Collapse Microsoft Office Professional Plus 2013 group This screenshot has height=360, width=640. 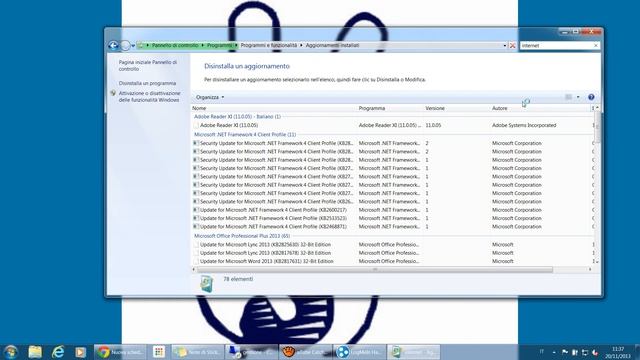pyautogui.click(x=242, y=236)
